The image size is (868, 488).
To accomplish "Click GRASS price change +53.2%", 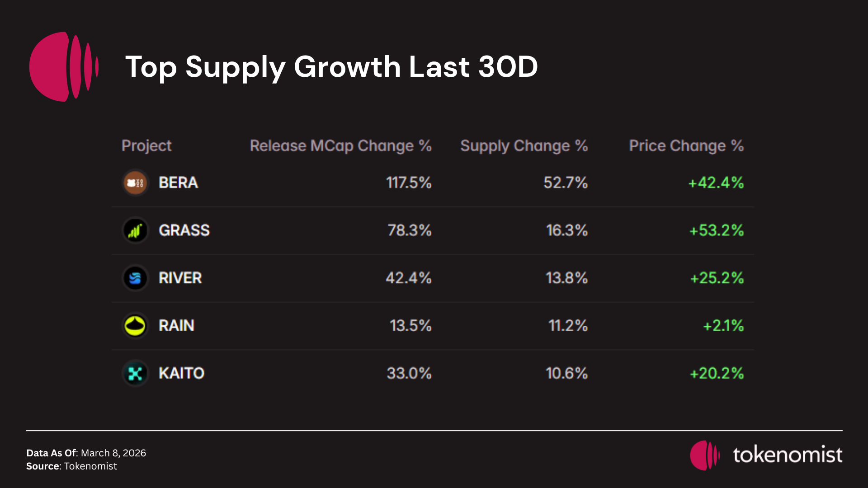I will coord(716,230).
